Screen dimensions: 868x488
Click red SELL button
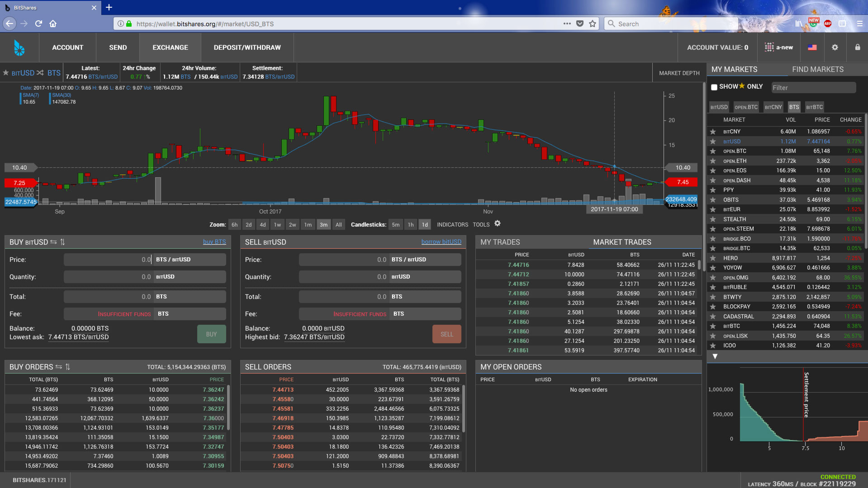click(x=446, y=334)
